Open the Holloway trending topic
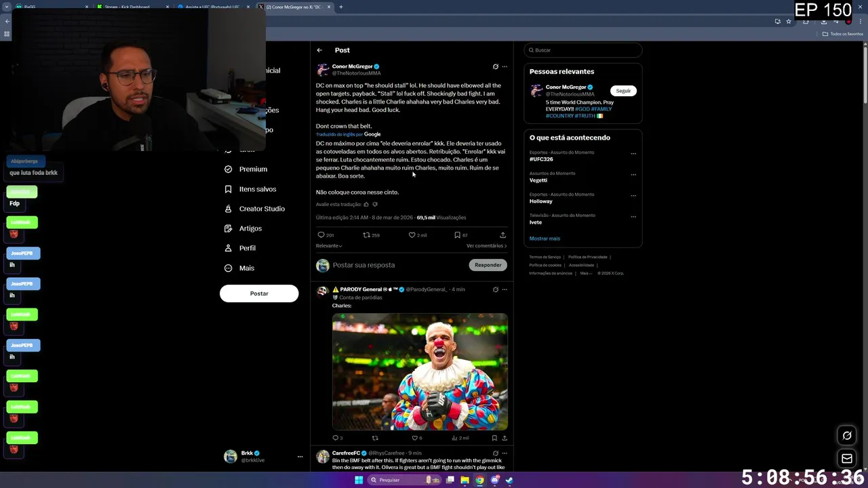The height and width of the screenshot is (488, 868). coord(541,201)
